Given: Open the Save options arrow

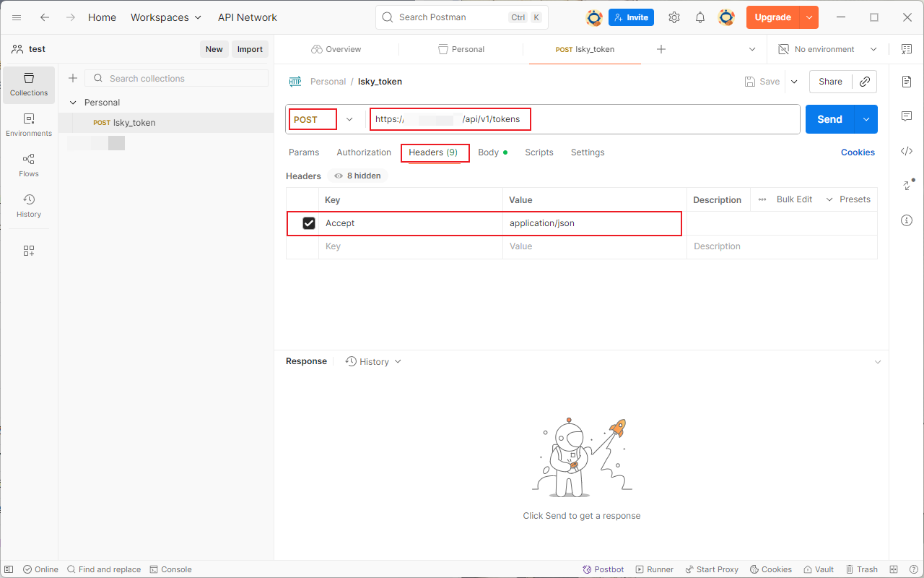Looking at the screenshot, I should pyautogui.click(x=794, y=82).
